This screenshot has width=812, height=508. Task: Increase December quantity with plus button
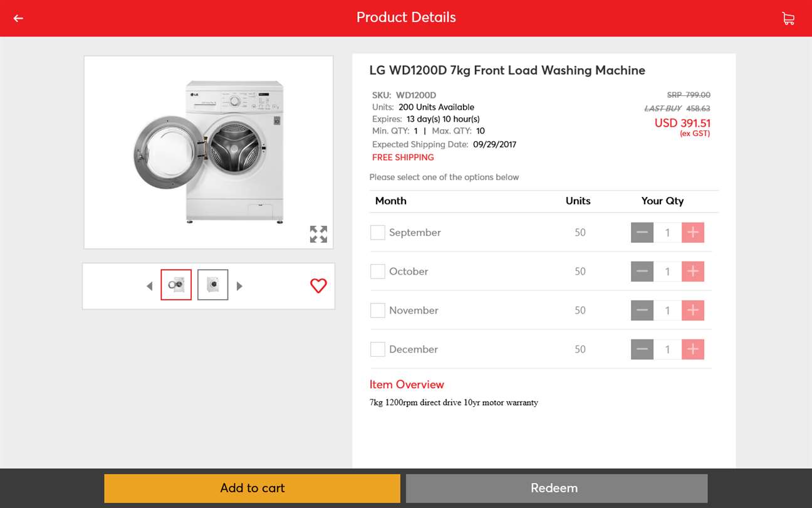point(693,349)
